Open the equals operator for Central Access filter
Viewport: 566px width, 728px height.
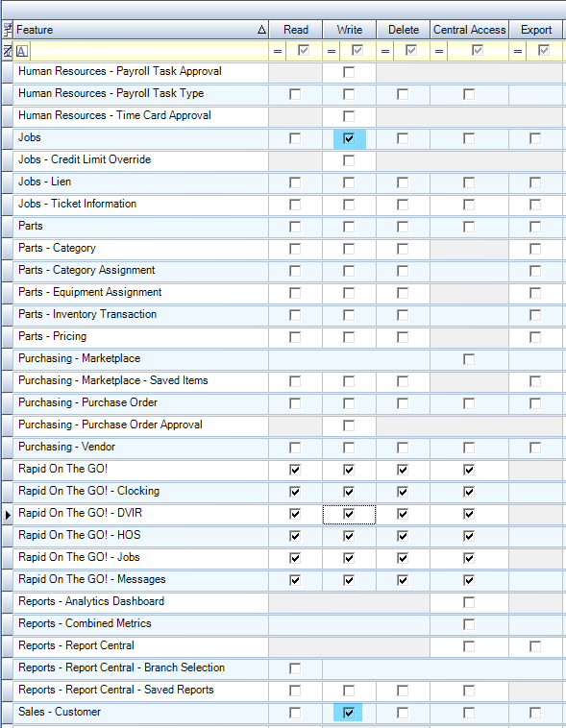point(439,51)
